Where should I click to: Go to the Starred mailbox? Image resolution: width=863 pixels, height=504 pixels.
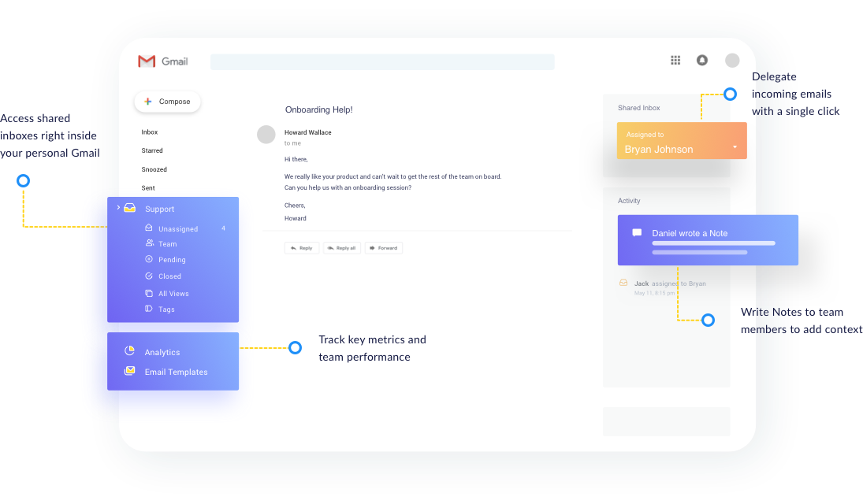tap(152, 150)
